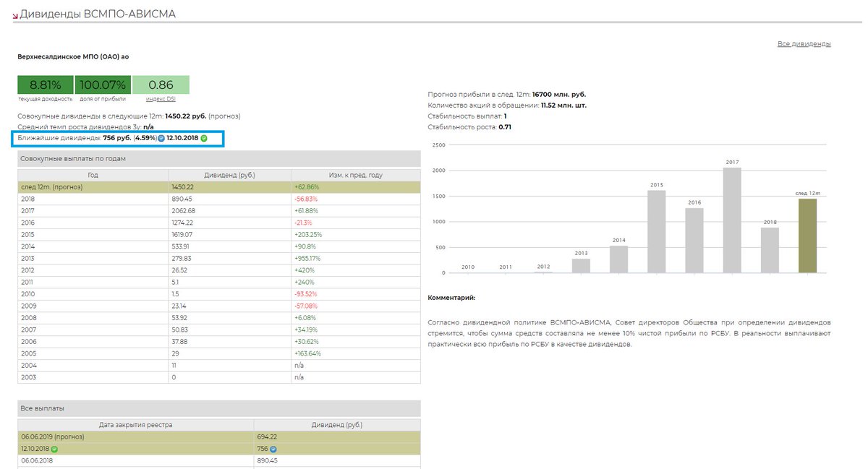Click the 2013 bar in the chart
This screenshot has height=469, width=868.
pos(582,265)
